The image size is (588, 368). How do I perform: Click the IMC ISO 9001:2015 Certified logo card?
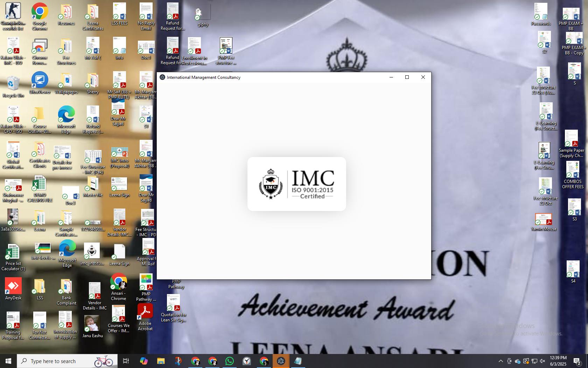pyautogui.click(x=297, y=184)
